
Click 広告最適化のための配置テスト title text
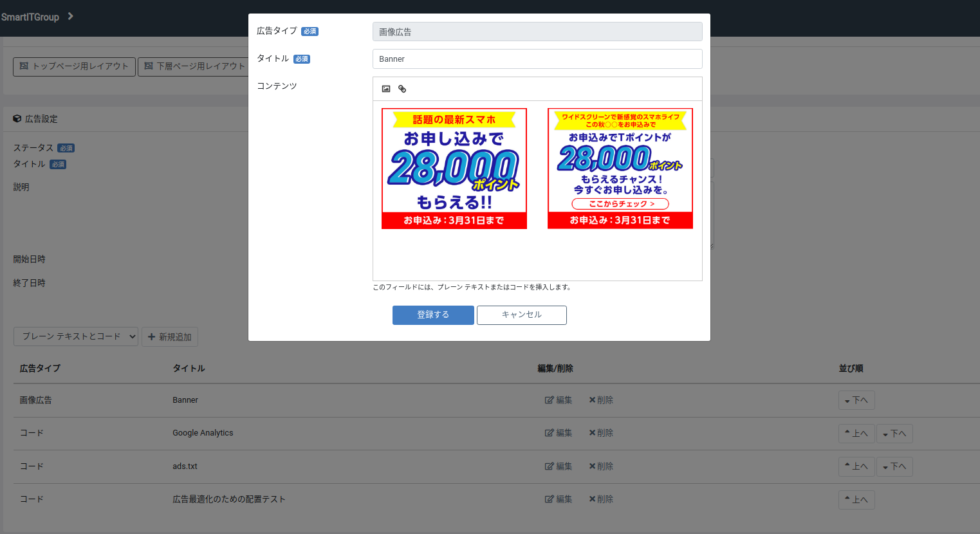tap(229, 499)
